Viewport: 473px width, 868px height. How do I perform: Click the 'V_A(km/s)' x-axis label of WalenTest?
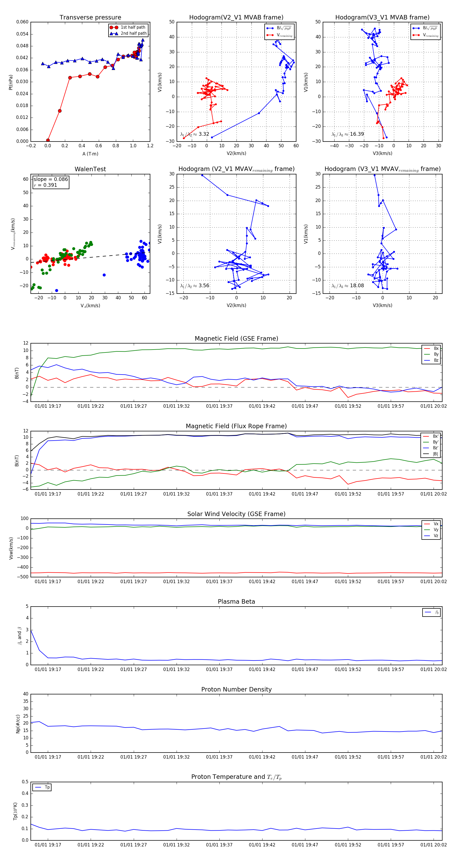[x=90, y=306]
